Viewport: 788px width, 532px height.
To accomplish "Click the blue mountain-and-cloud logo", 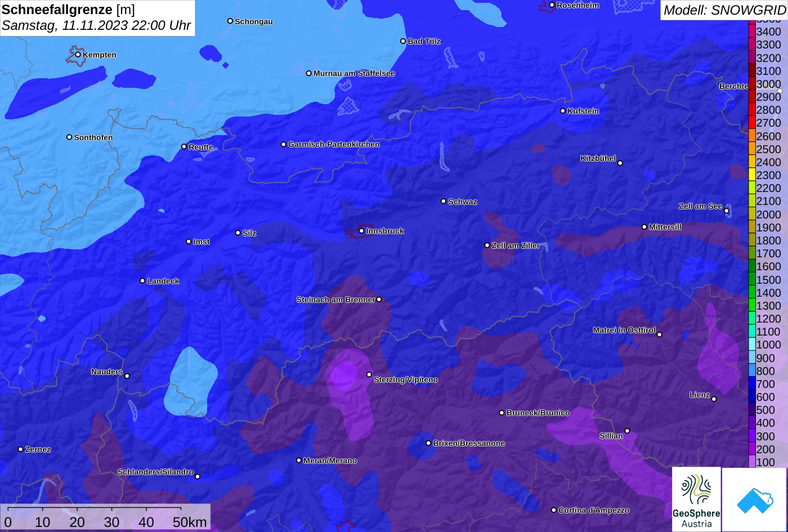I will pyautogui.click(x=754, y=499).
